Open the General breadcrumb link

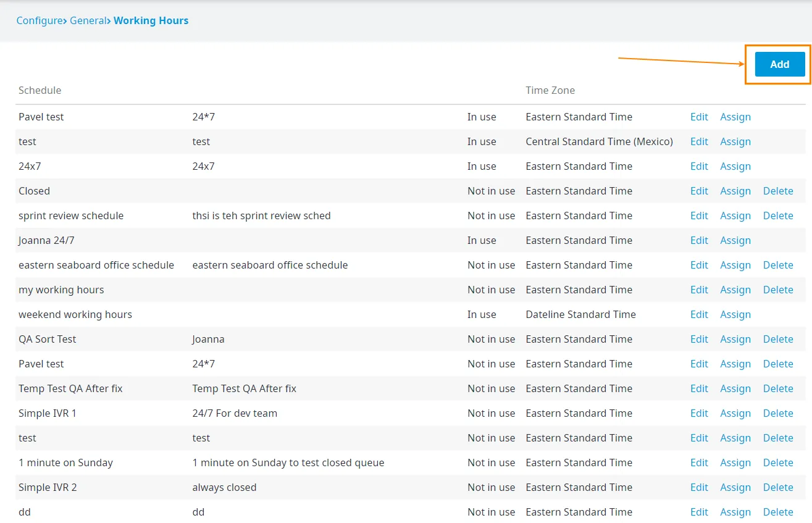point(88,20)
